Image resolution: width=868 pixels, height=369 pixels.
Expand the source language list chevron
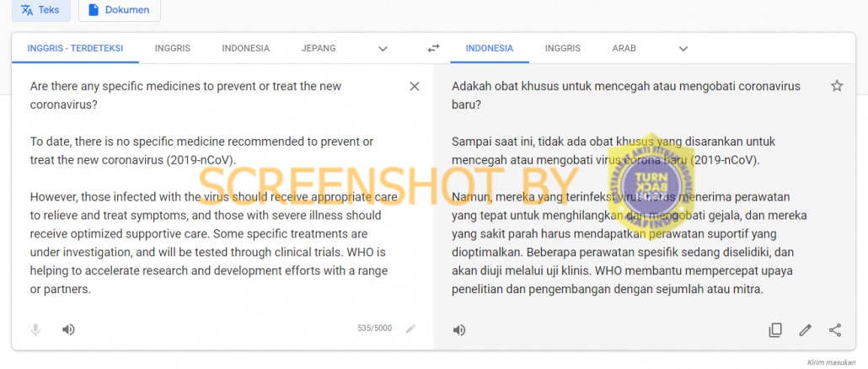(383, 49)
